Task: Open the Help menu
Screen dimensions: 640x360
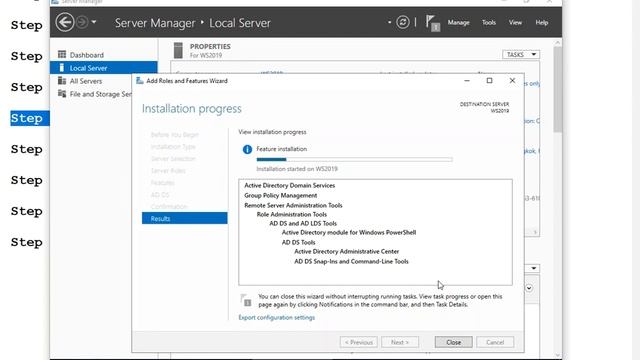Action: tap(542, 22)
